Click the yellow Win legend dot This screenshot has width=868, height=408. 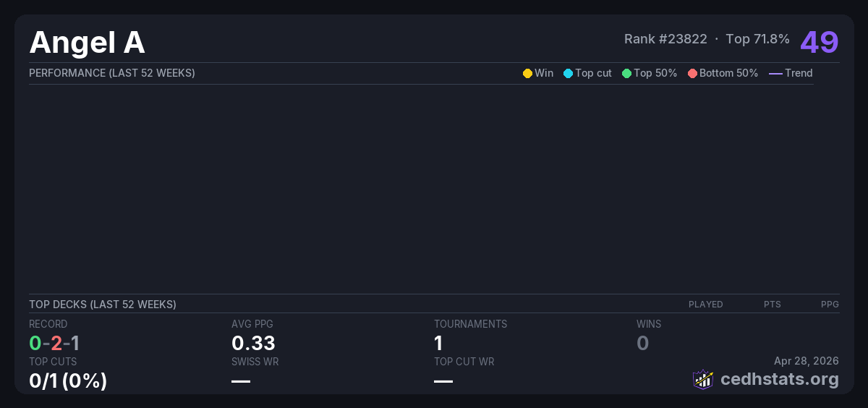[527, 73]
